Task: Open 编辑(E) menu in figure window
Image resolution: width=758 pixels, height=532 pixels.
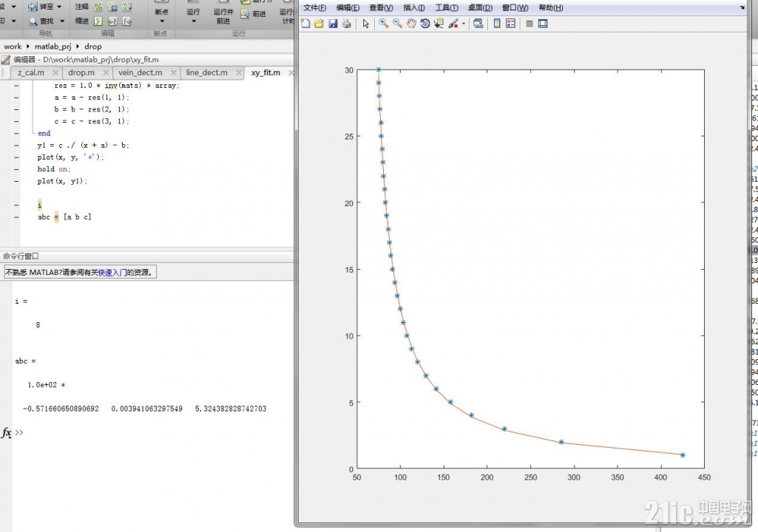Action: tap(348, 7)
